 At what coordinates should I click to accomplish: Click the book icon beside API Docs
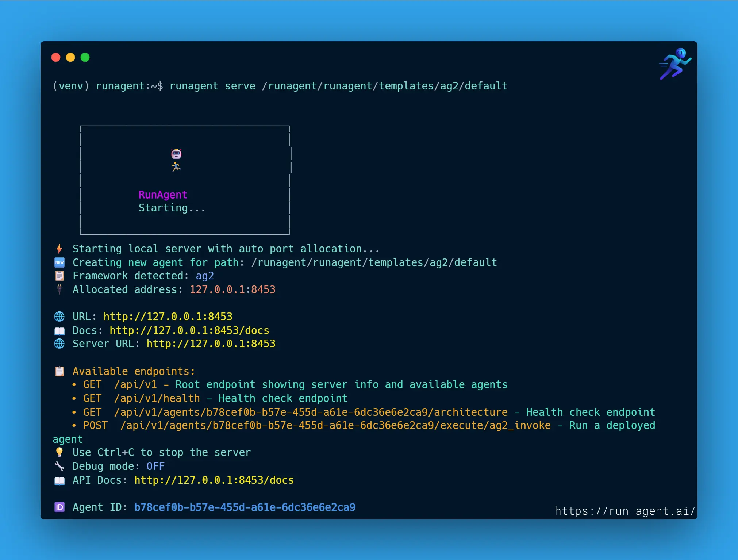point(59,480)
